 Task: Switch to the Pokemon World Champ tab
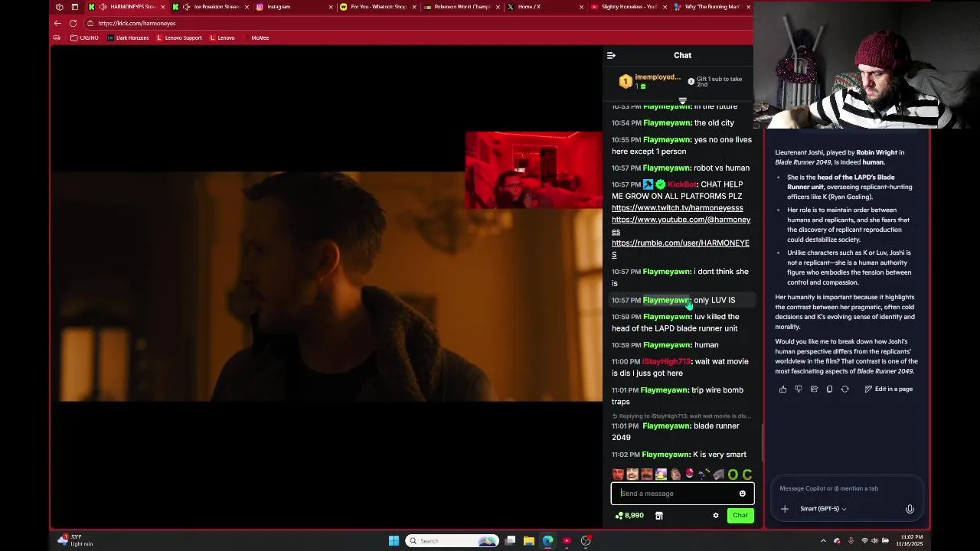(x=462, y=7)
